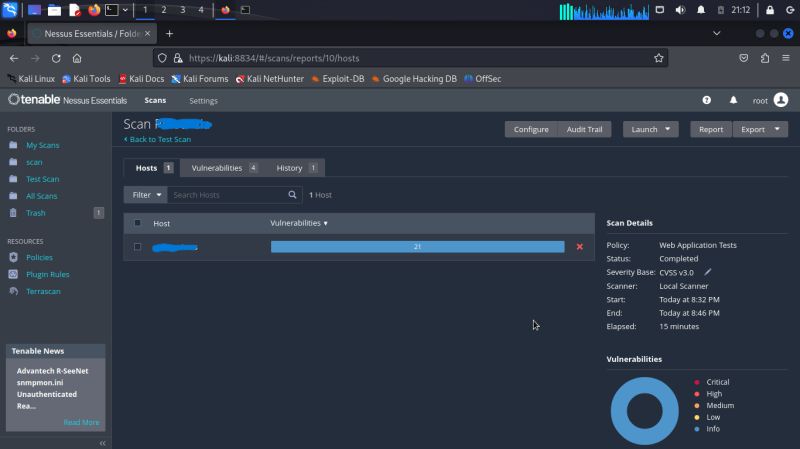
Task: Click the root user avatar icon
Action: pyautogui.click(x=781, y=100)
